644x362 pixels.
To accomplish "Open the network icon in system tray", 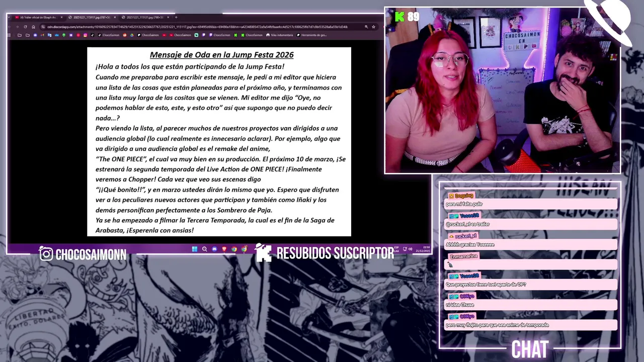I will (x=405, y=249).
